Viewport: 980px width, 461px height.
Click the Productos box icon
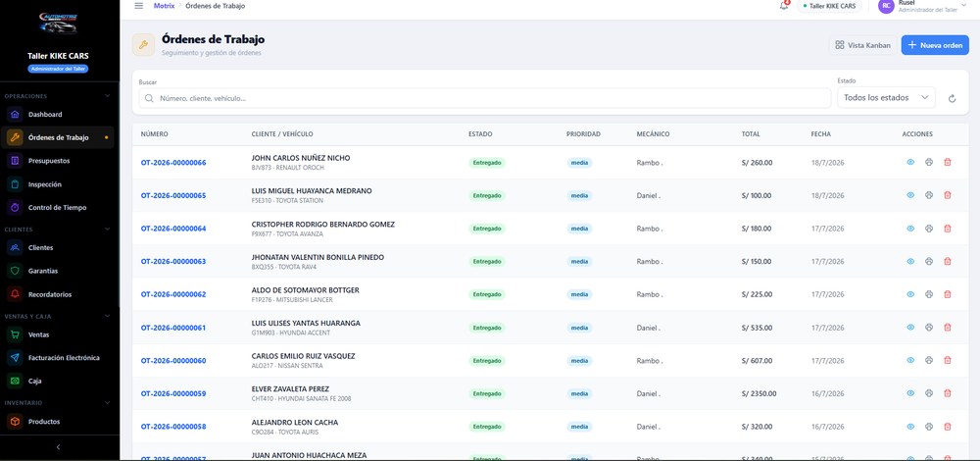(15, 422)
